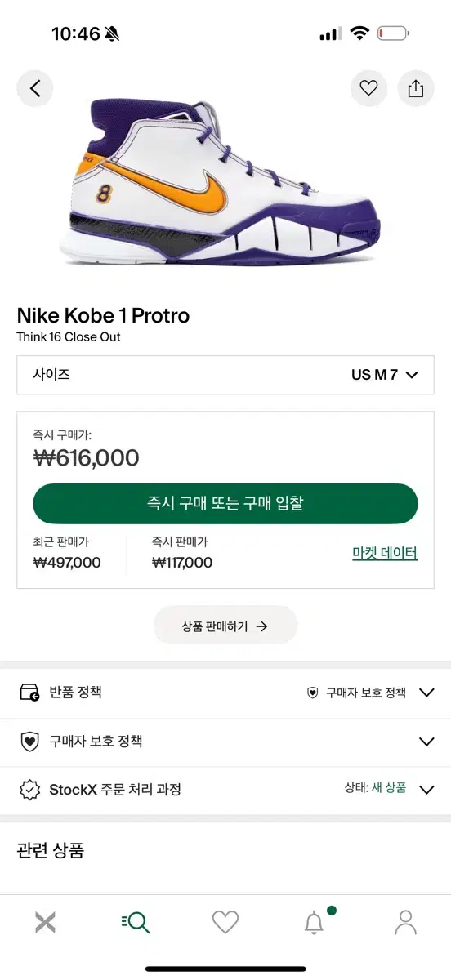
Task: Expand the 반품 정책 row chevron
Action: pos(426,693)
